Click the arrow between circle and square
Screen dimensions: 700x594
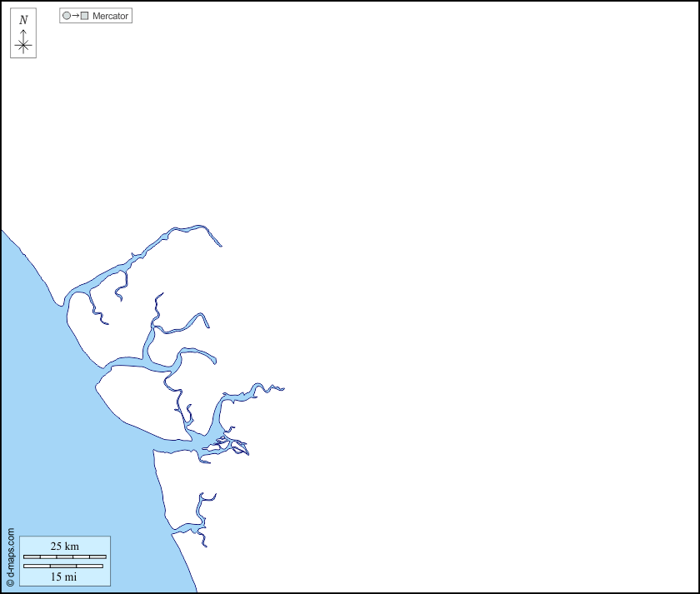75,16
